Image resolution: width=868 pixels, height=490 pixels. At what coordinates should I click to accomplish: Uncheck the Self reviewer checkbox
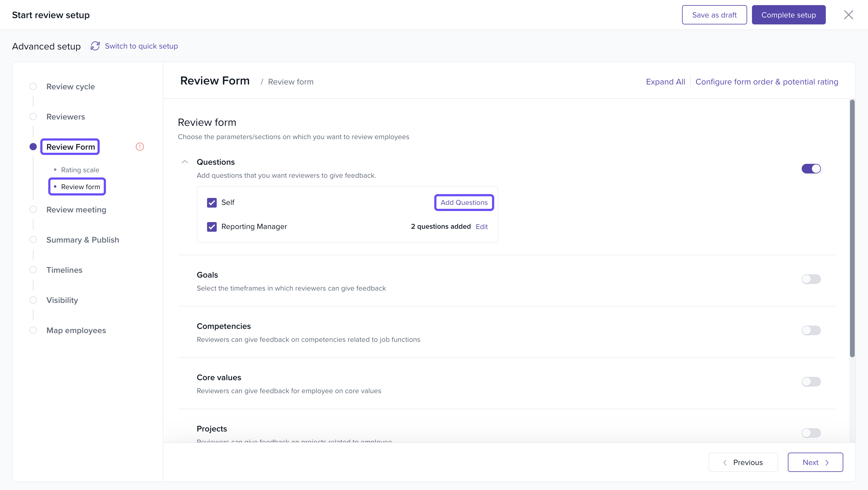[x=212, y=202]
